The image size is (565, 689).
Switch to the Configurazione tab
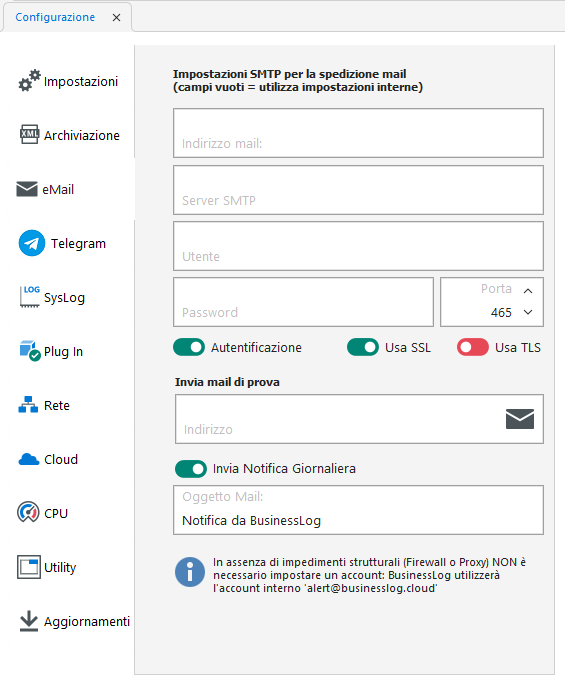55,17
